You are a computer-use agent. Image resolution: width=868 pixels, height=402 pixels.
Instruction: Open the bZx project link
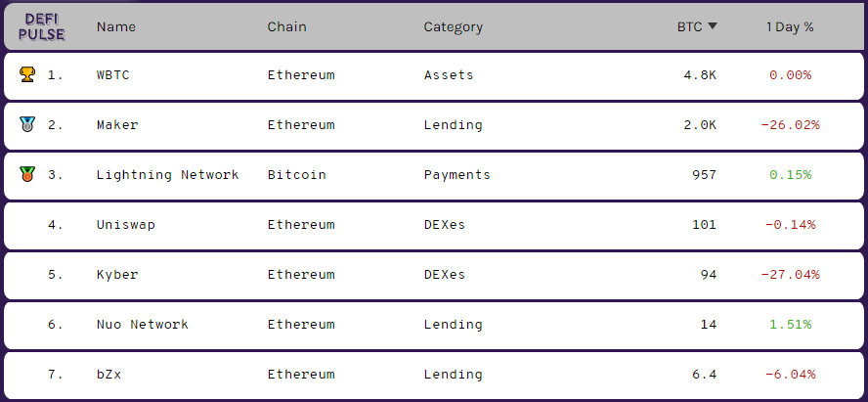point(108,375)
